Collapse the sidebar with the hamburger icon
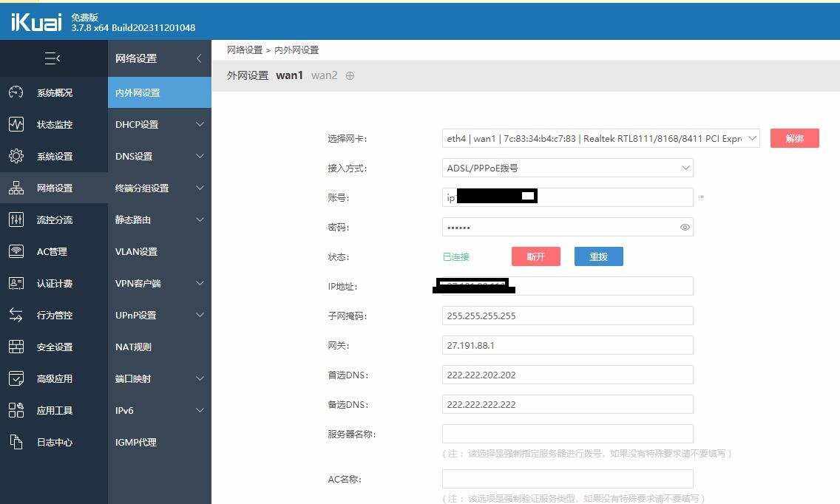Viewport: 840px width, 504px height. [52, 58]
